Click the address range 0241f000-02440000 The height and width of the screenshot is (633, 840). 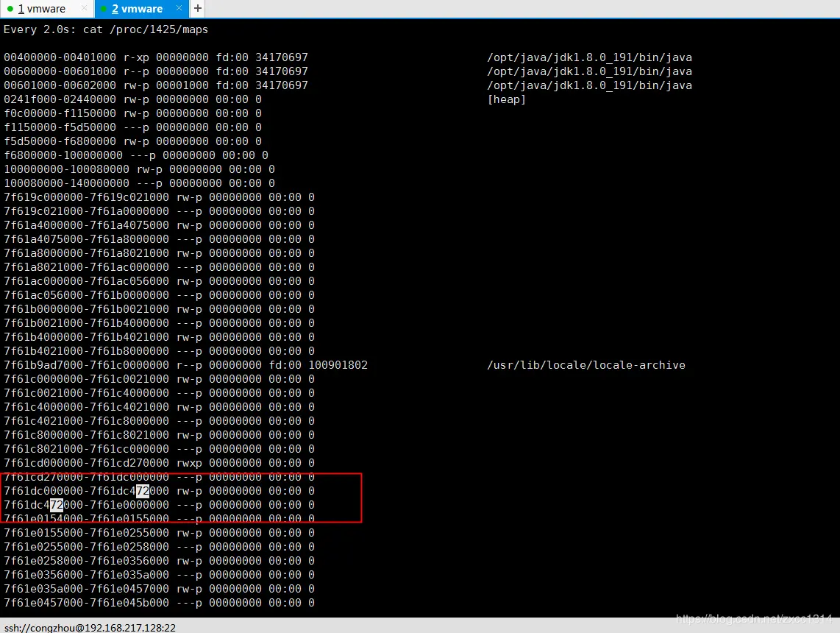[60, 99]
